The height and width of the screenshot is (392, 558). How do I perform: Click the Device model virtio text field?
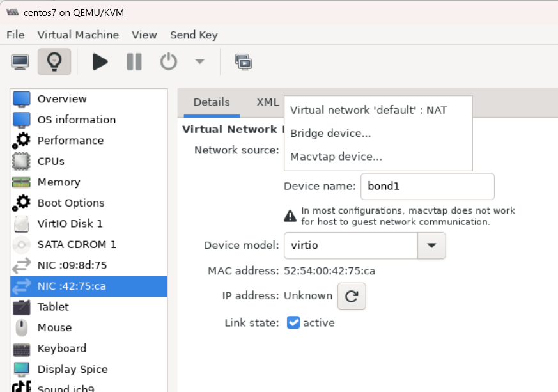point(350,246)
